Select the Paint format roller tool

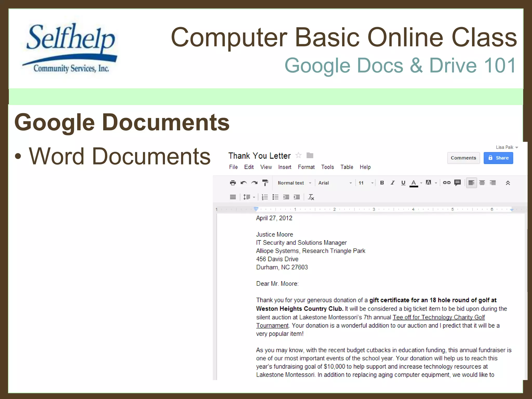[x=265, y=183]
